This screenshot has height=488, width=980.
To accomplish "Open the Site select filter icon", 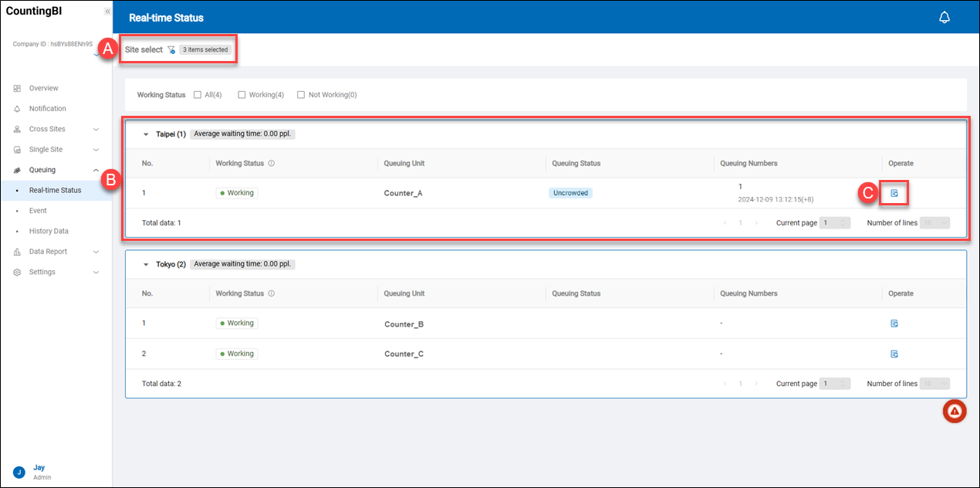I will click(171, 49).
